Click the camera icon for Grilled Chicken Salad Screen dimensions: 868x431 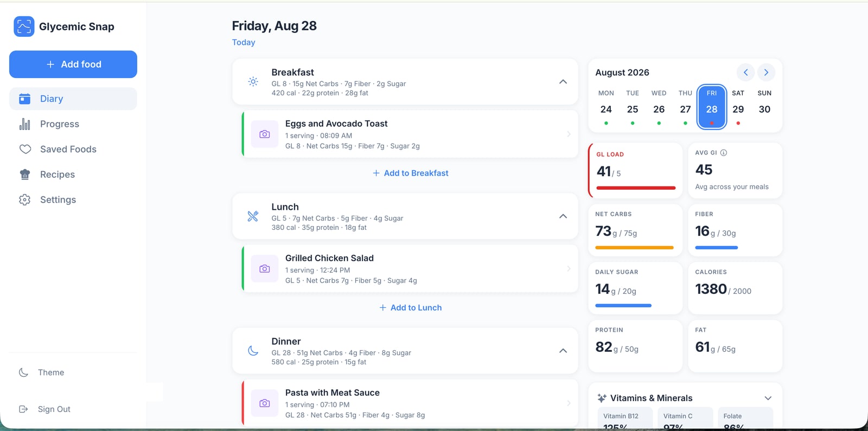(x=265, y=268)
